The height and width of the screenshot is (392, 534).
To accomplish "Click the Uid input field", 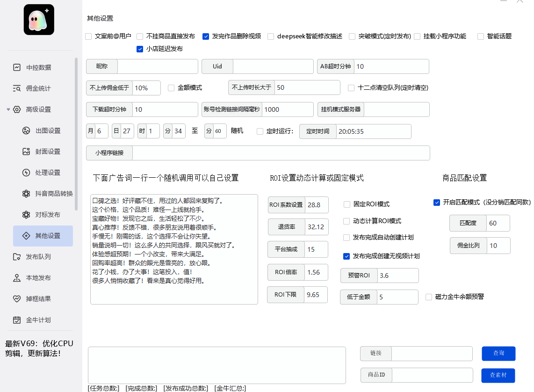I will click(273, 66).
